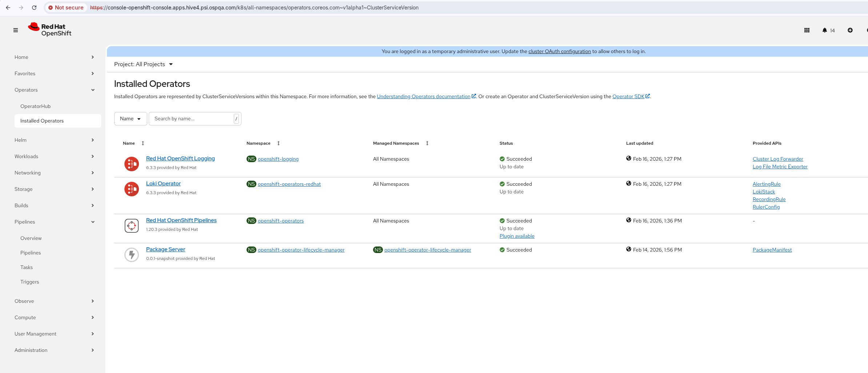Open the application launcher grid icon
868x373 pixels.
pyautogui.click(x=807, y=30)
